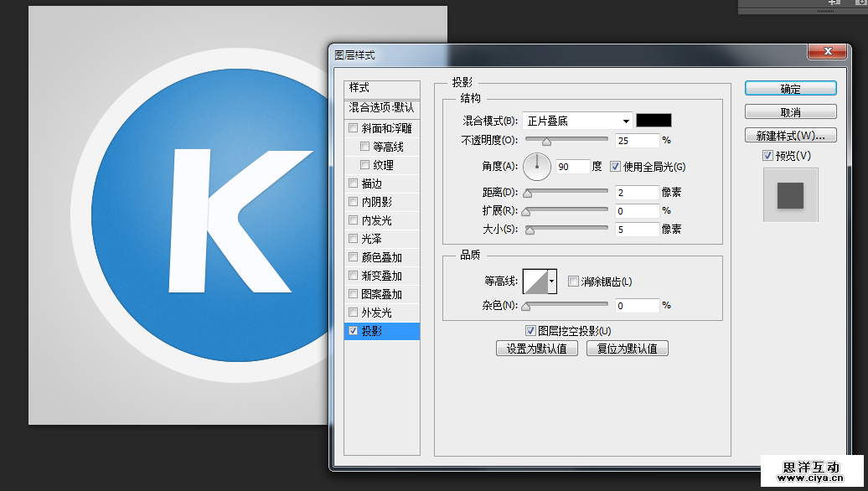This screenshot has height=491, width=868.
Task: Click the 确定 button
Action: pyautogui.click(x=790, y=89)
